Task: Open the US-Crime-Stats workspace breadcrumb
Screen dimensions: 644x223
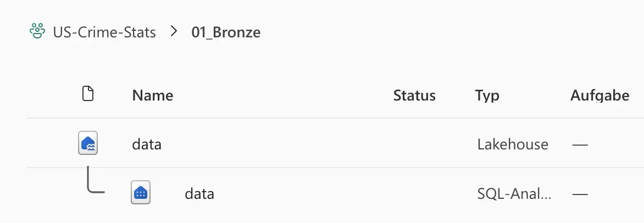Action: [x=104, y=32]
